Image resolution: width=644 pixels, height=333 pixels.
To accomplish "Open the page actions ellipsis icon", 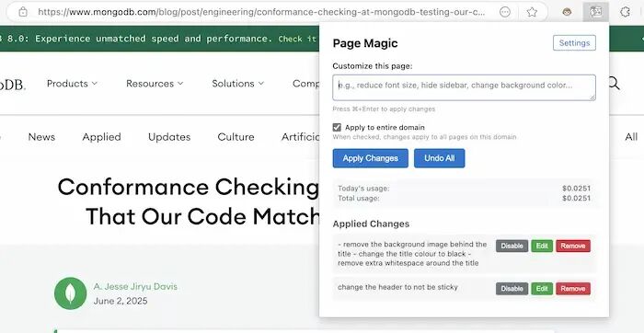I will click(x=505, y=12).
